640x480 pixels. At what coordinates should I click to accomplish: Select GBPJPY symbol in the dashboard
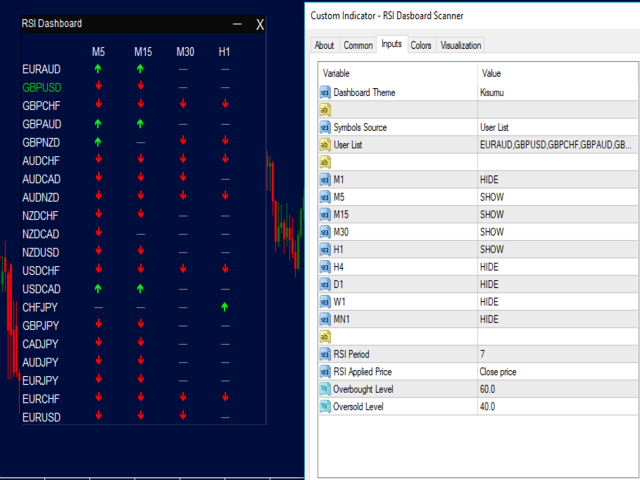41,325
